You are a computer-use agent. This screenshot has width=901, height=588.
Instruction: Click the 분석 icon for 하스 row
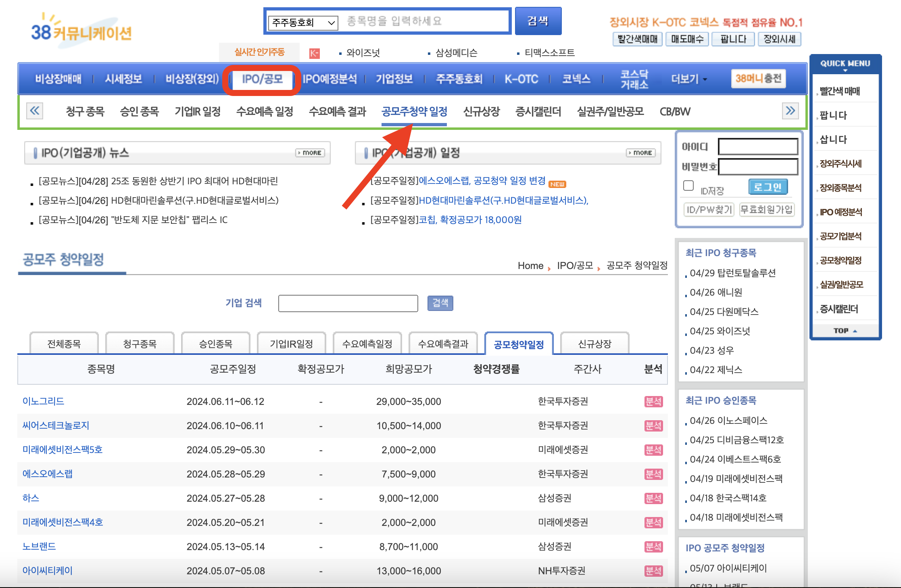pos(653,498)
